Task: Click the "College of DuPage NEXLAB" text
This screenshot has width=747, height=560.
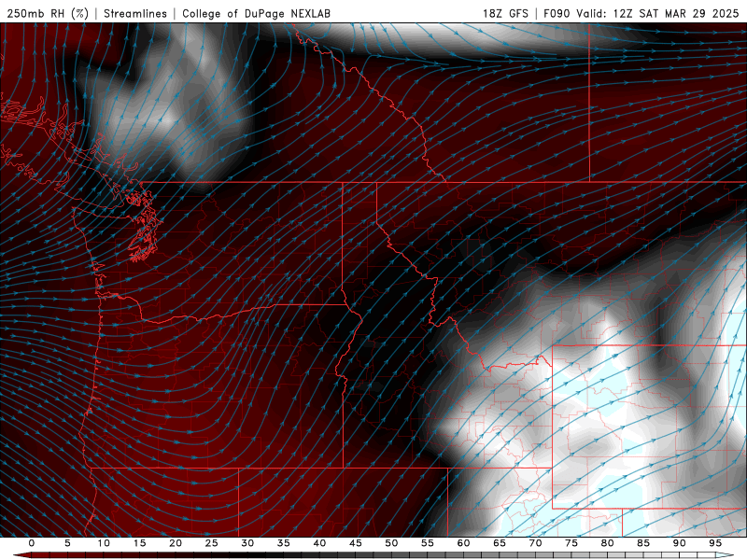Action: pyautogui.click(x=256, y=13)
